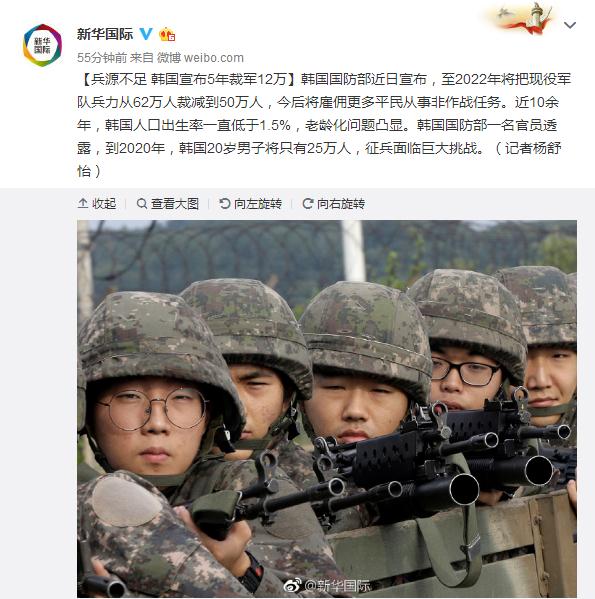Click the magnifier icon for 查看大图
Image resolution: width=595 pixels, height=599 pixels.
142,204
